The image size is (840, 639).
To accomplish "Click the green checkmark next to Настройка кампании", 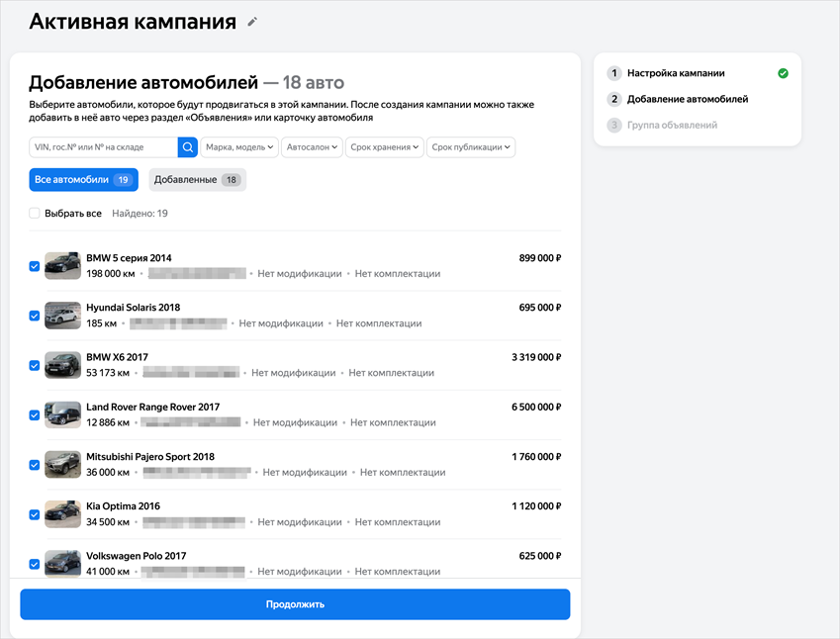I will click(x=783, y=73).
